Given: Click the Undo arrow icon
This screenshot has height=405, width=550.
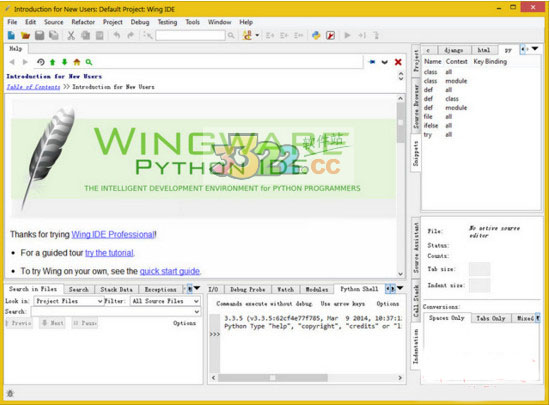Looking at the screenshot, I should pos(117,35).
